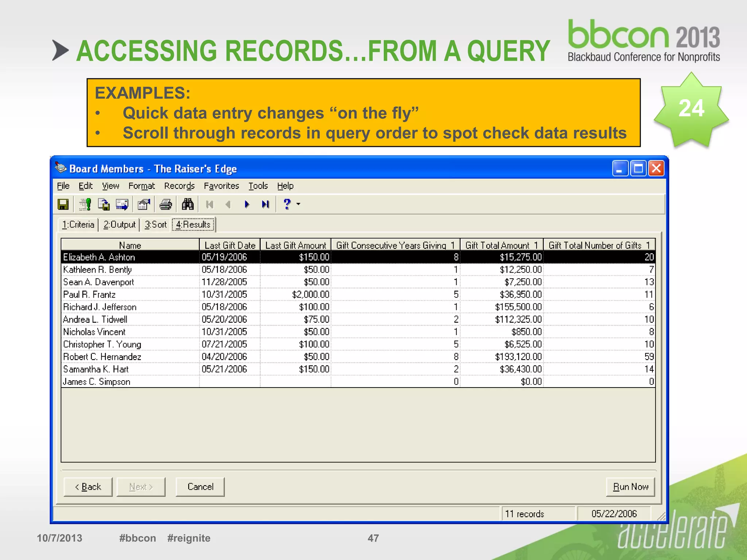This screenshot has height=560, width=747.
Task: Click the Save floppy disk icon
Action: point(63,204)
